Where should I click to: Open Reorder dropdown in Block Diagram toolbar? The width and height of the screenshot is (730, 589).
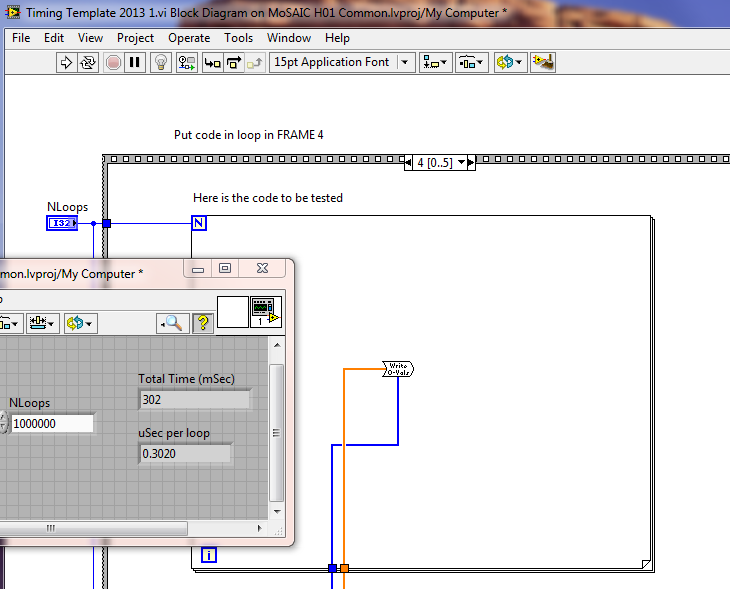[x=510, y=62]
